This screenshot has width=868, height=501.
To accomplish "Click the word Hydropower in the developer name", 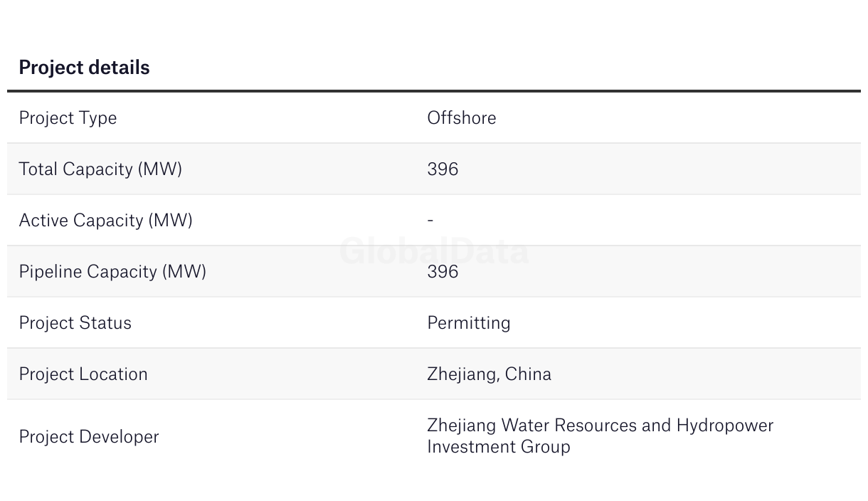I will click(x=724, y=425).
